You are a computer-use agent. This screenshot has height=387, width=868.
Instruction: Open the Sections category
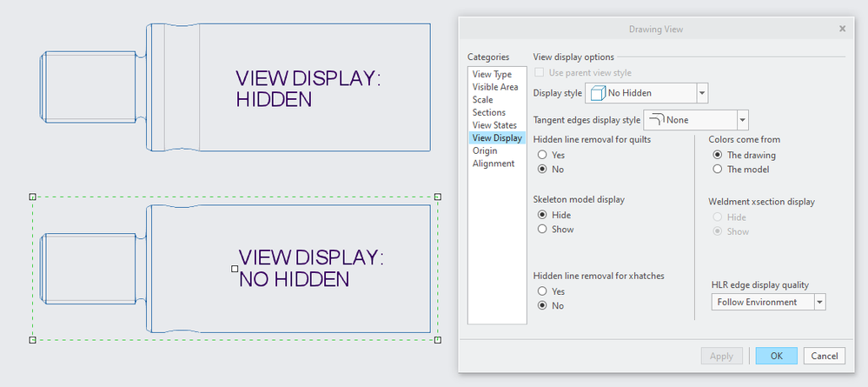pos(489,112)
